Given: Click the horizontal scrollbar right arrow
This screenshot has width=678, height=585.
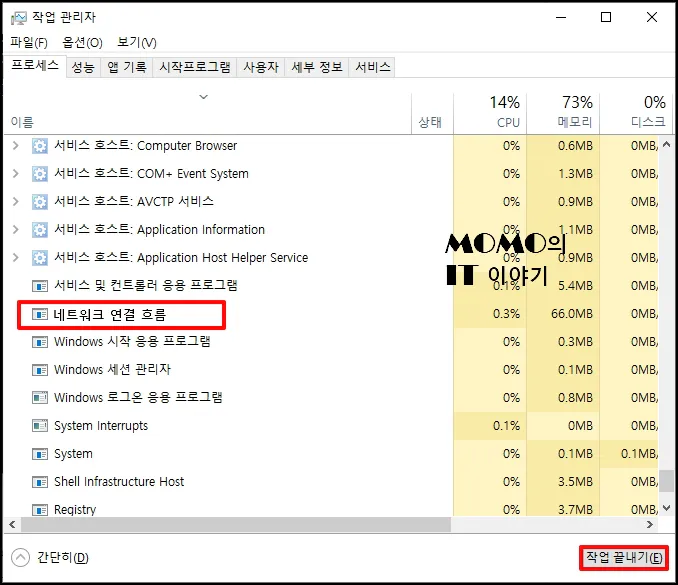Looking at the screenshot, I should (x=650, y=525).
